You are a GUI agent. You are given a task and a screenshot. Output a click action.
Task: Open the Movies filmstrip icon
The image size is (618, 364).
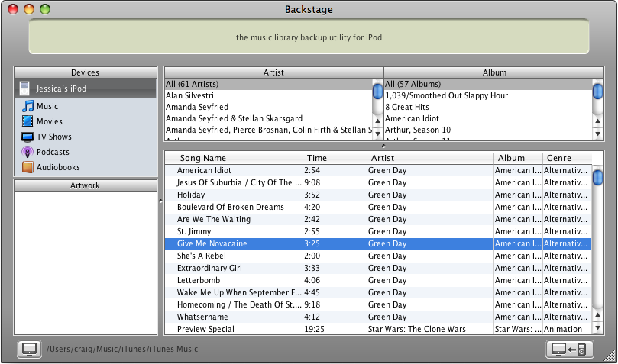pos(28,121)
